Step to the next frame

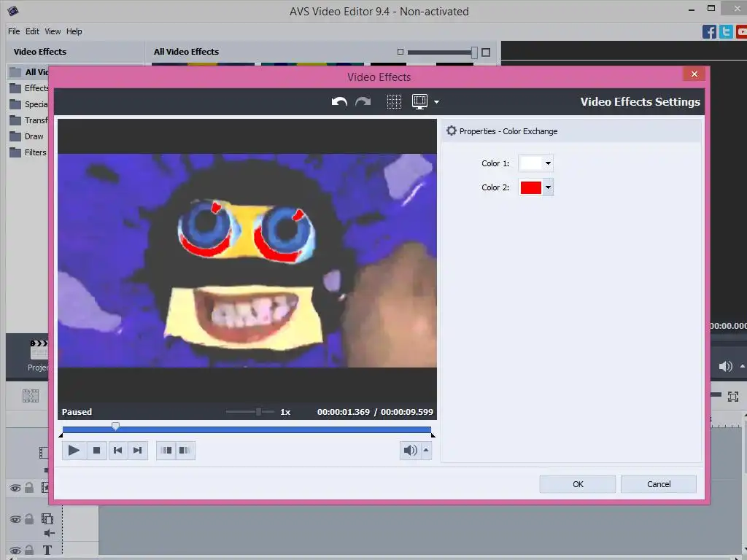(138, 451)
